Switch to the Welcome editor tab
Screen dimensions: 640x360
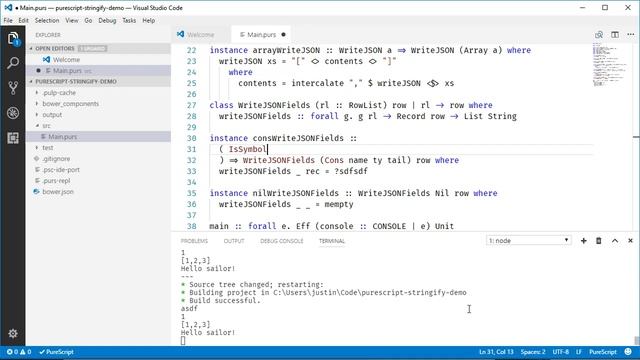click(200, 35)
